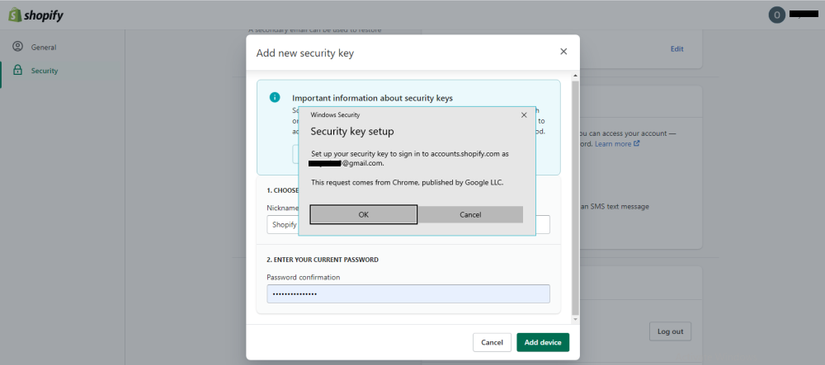
Task: Close the Windows Security dialog
Action: [524, 115]
